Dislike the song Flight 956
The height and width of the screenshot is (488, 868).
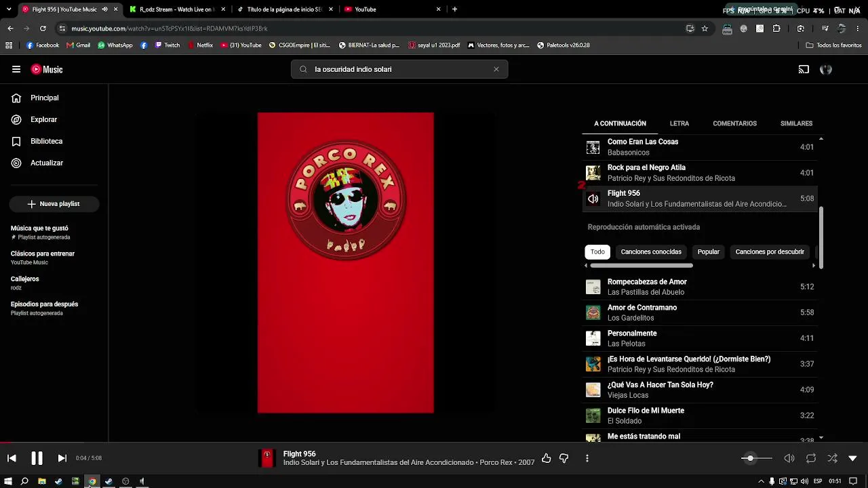click(564, 458)
